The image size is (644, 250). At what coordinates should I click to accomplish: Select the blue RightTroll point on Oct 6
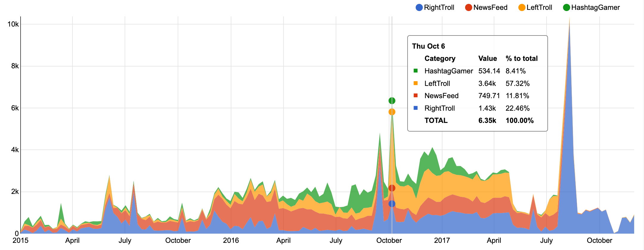coord(392,204)
